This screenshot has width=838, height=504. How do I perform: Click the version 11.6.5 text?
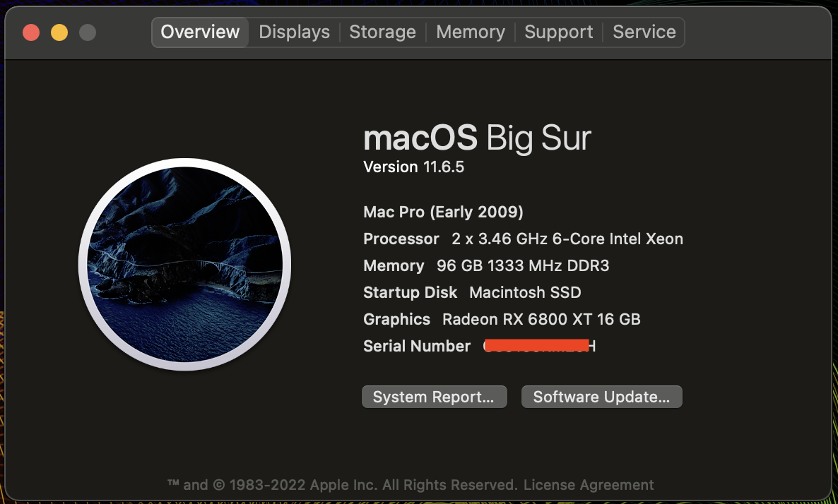[x=413, y=167]
